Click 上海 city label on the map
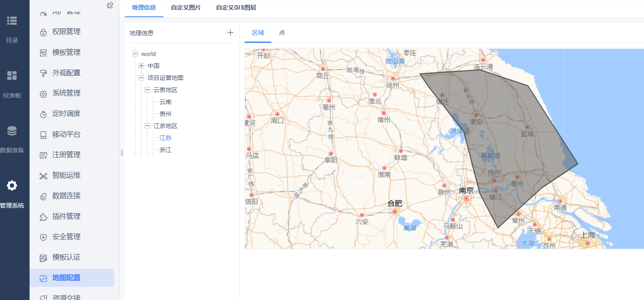 [x=588, y=235]
